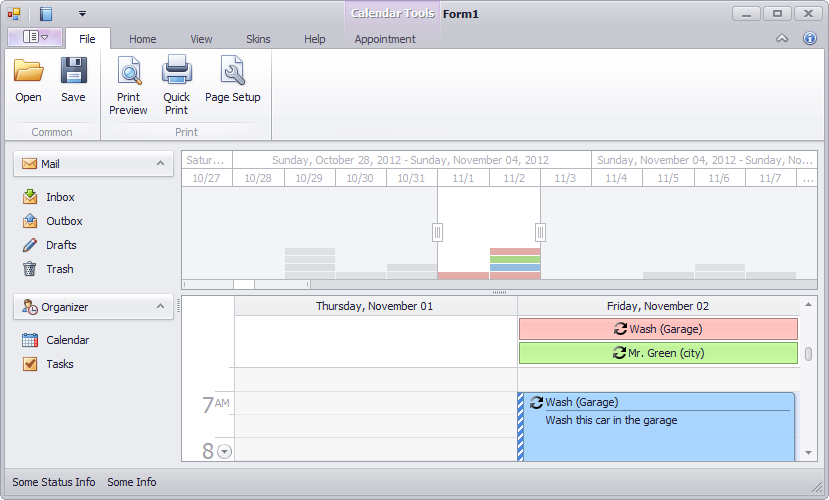829x500 pixels.
Task: Switch to the View tab
Action: point(201,39)
